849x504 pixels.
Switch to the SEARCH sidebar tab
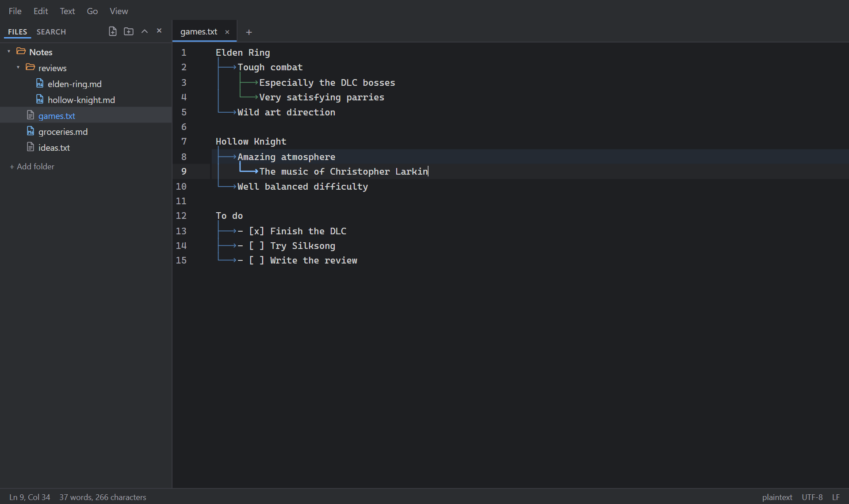pos(51,32)
